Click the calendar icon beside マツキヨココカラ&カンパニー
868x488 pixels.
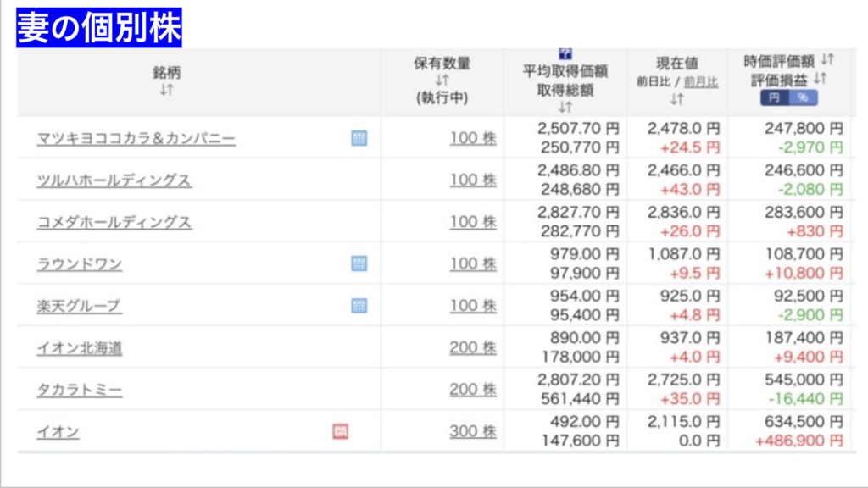click(x=359, y=138)
